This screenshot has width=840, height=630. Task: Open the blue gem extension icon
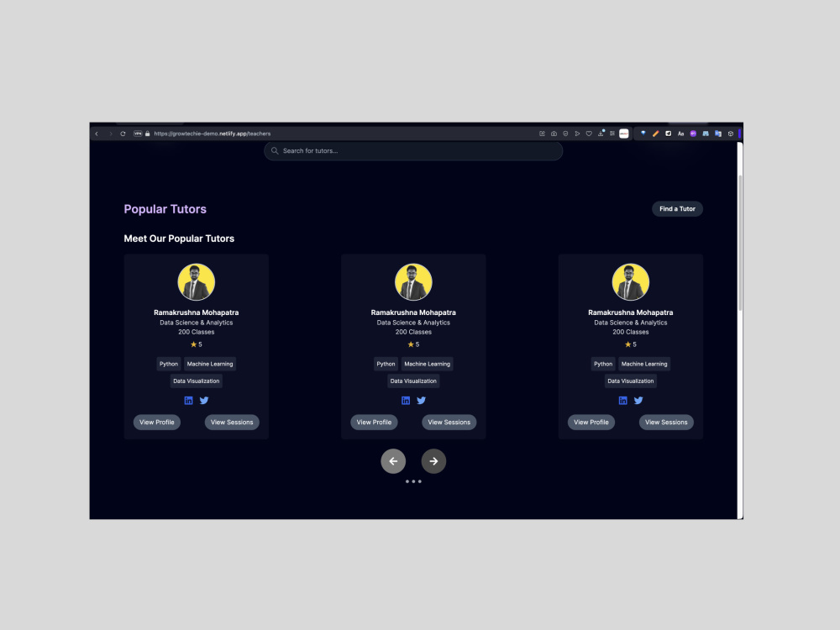coord(643,134)
